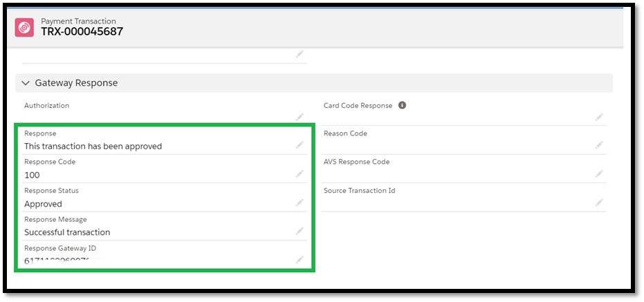Viewport: 644px width, 302px height.
Task: Click edit pencil for Response Status
Action: point(300,203)
